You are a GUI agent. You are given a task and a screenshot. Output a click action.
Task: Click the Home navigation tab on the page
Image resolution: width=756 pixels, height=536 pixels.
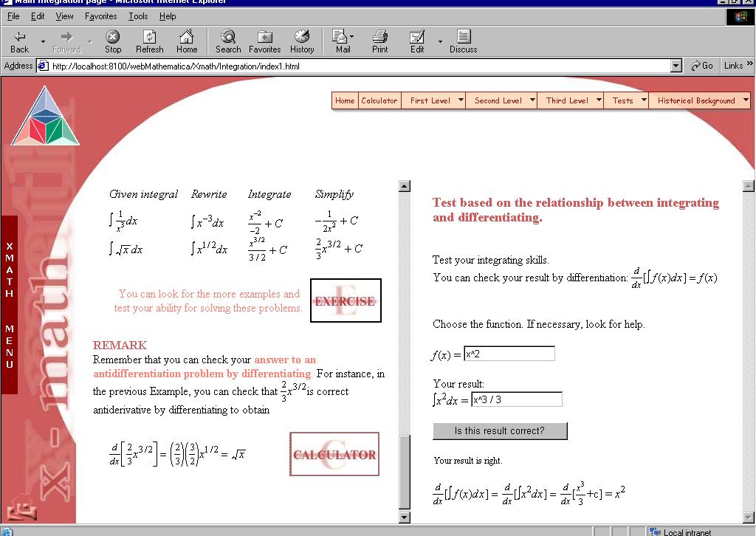[x=345, y=100]
